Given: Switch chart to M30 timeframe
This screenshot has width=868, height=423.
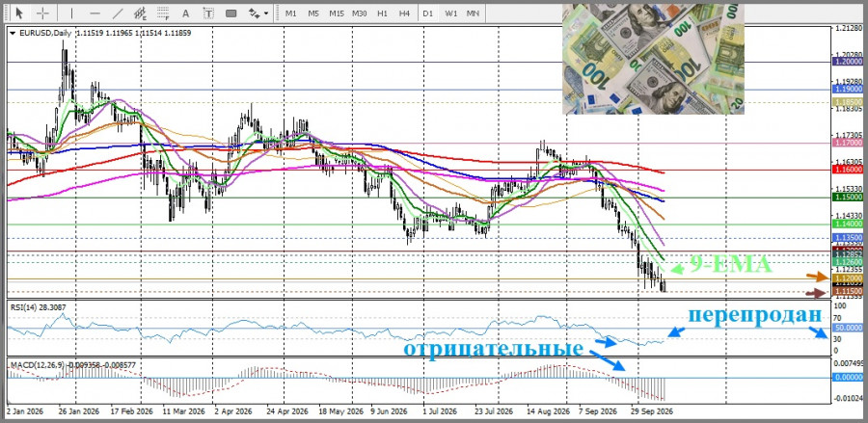Looking at the screenshot, I should [x=360, y=13].
